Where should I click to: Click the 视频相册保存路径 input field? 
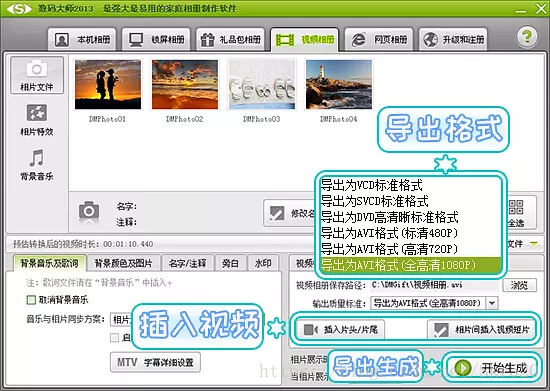point(434,285)
